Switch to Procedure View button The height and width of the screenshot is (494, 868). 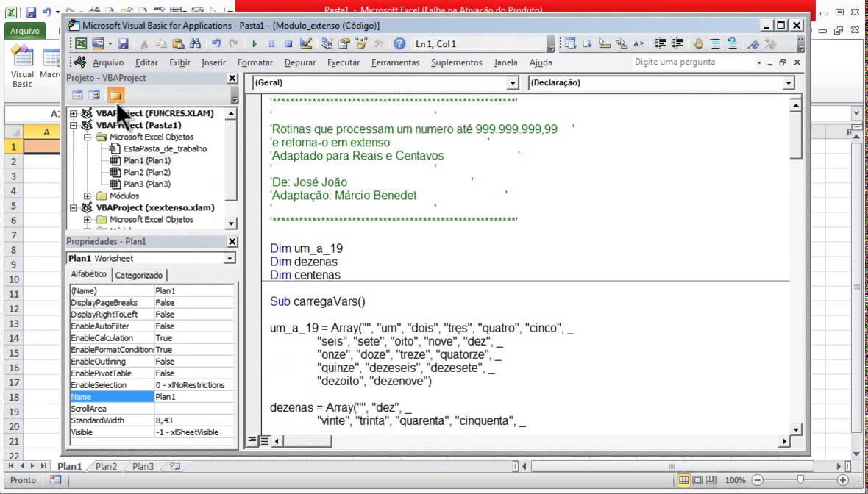(252, 441)
